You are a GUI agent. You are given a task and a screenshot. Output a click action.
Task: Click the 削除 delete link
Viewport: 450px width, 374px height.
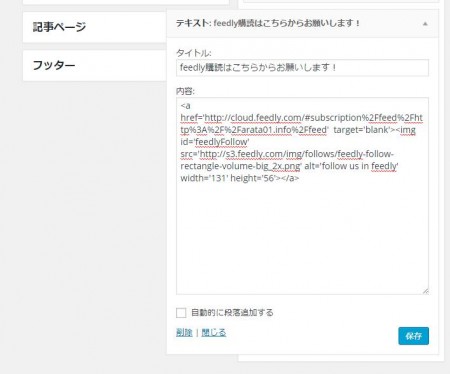point(184,332)
